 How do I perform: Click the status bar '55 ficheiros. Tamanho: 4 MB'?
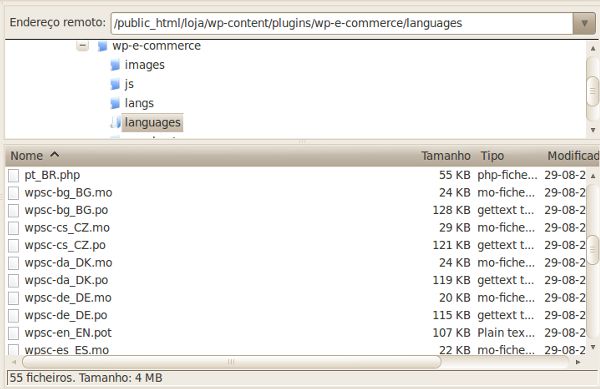86,378
